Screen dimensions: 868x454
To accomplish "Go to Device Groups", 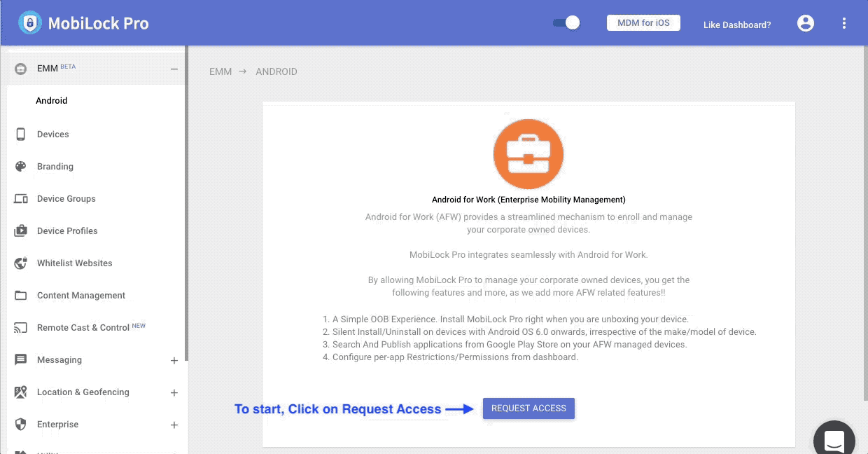I will coord(66,199).
